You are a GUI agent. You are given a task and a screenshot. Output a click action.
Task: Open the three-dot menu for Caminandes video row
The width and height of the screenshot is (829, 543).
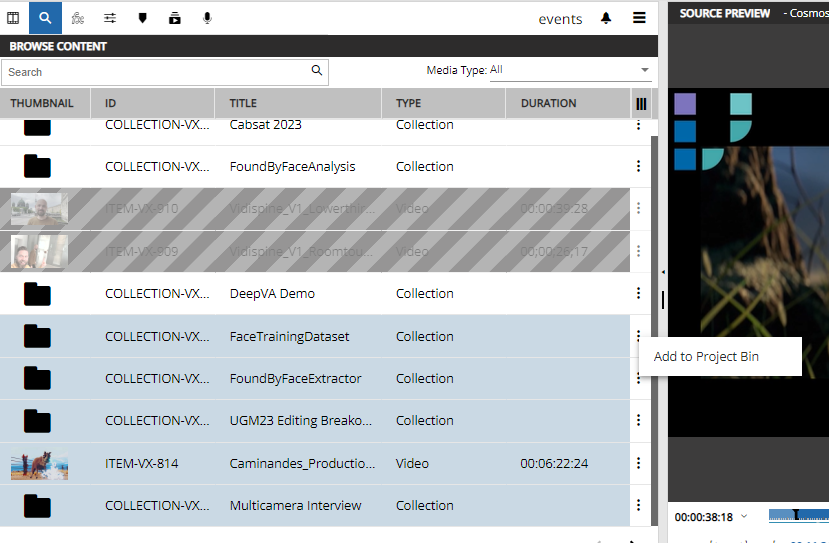point(638,463)
